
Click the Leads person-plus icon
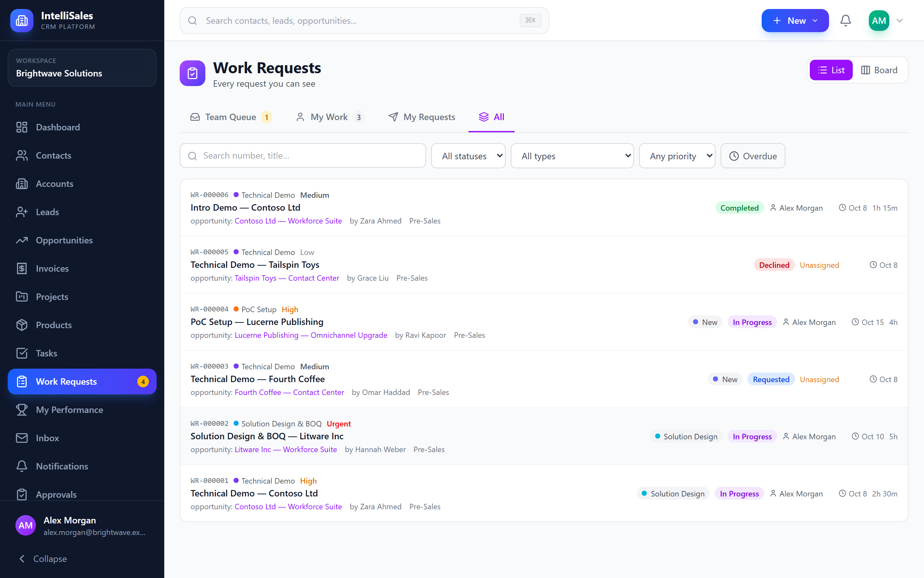pyautogui.click(x=22, y=212)
